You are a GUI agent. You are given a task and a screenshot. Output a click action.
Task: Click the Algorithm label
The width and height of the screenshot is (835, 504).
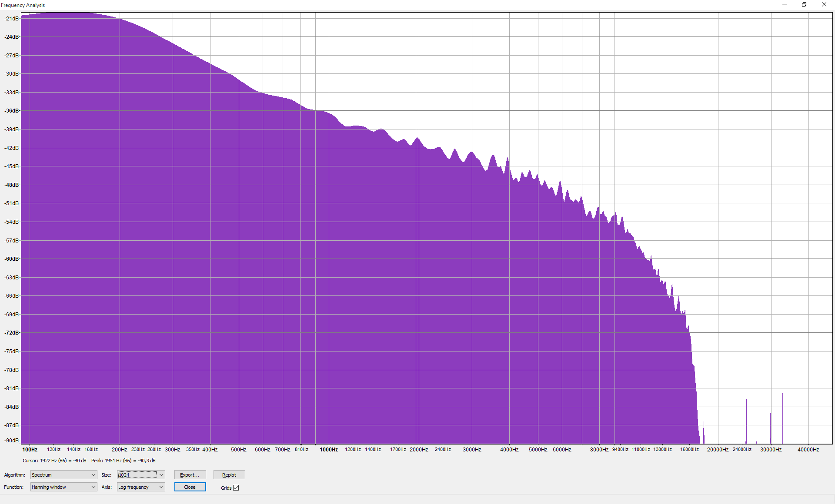(x=15, y=475)
